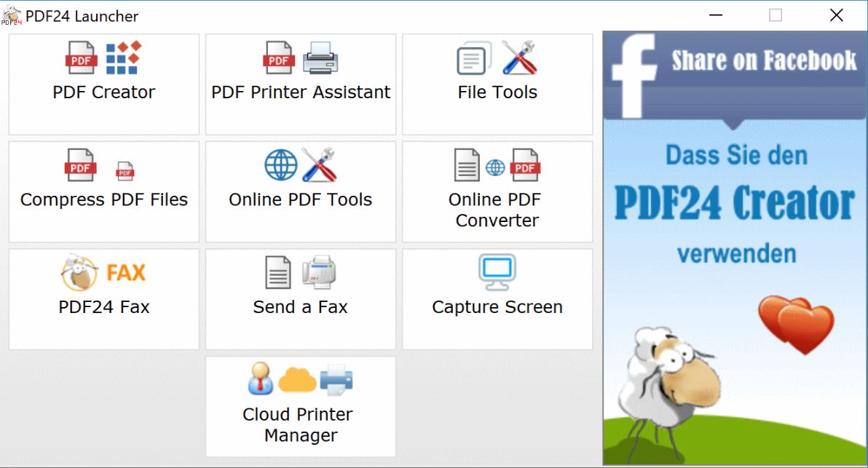The height and width of the screenshot is (468, 868).
Task: Open Cloud Printer Manager
Action: click(301, 407)
